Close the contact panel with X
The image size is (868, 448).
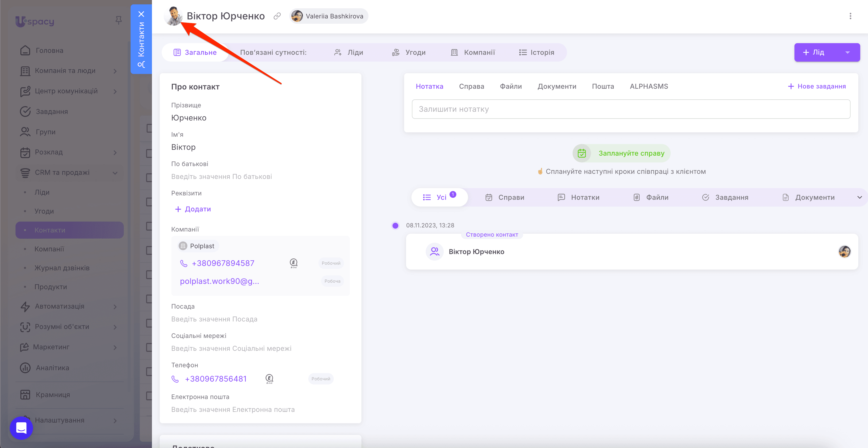[141, 14]
